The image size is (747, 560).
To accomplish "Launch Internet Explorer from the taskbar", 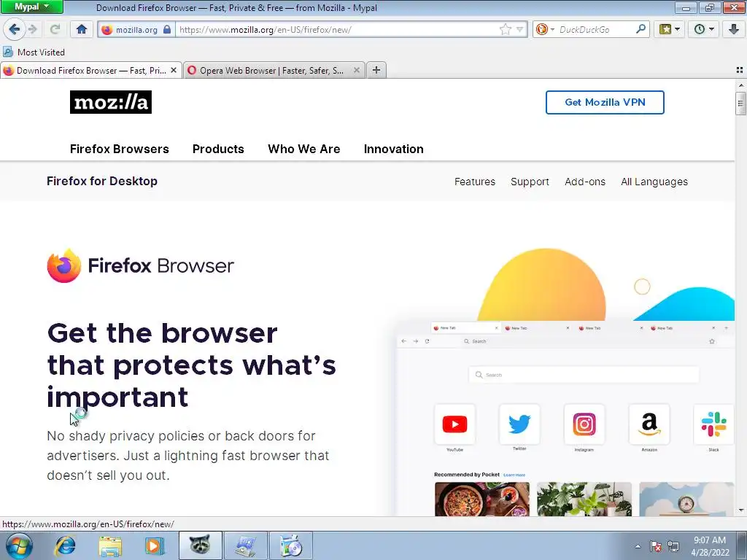I will click(65, 545).
